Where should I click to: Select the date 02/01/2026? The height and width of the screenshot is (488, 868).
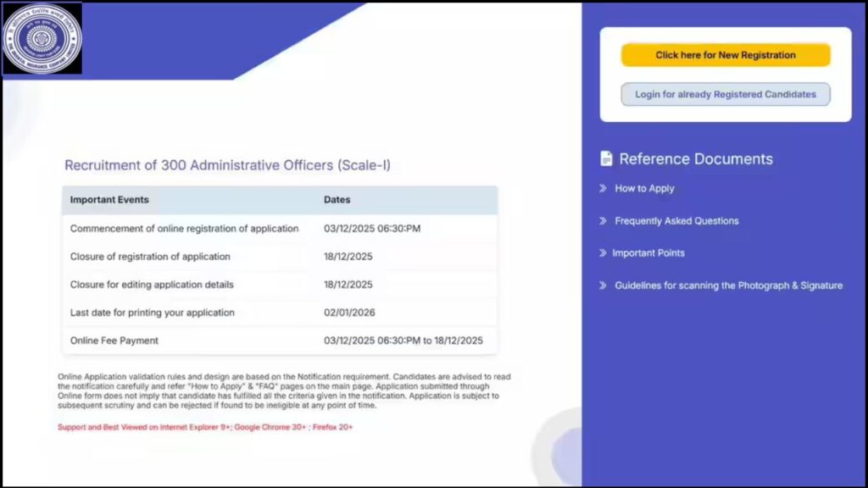349,313
